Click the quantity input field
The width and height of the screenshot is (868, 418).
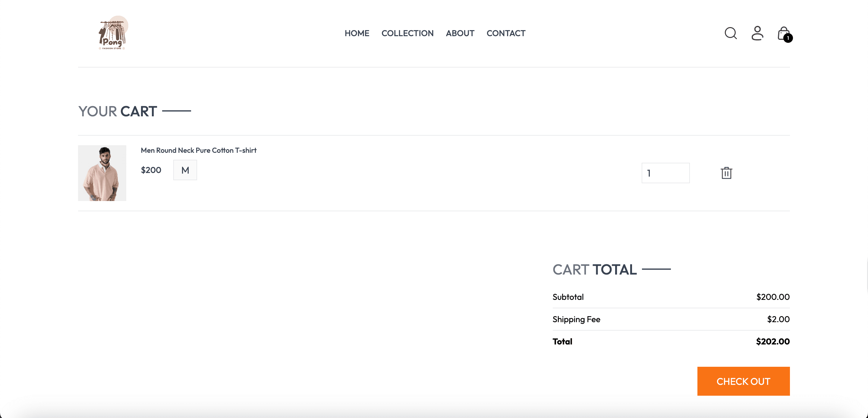(x=665, y=173)
